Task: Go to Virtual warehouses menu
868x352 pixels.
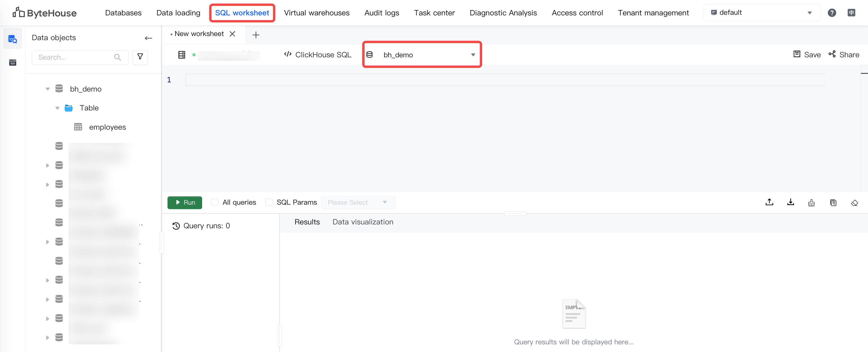Action: pyautogui.click(x=316, y=13)
